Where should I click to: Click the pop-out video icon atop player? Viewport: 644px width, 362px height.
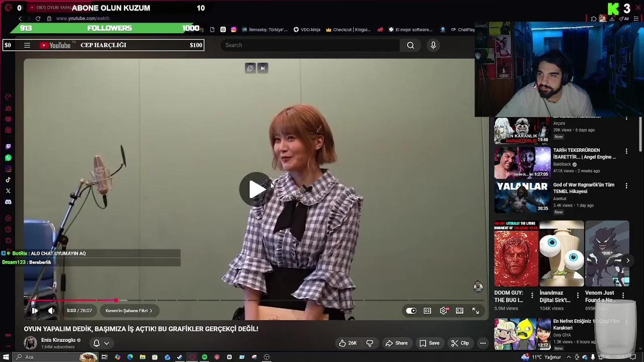click(x=250, y=68)
